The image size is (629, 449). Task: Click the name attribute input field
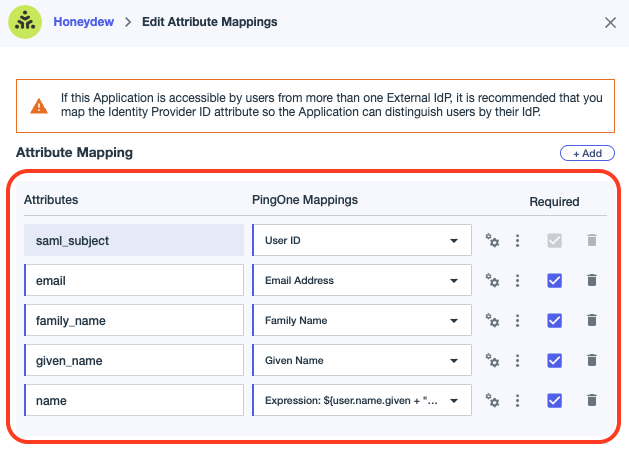134,400
